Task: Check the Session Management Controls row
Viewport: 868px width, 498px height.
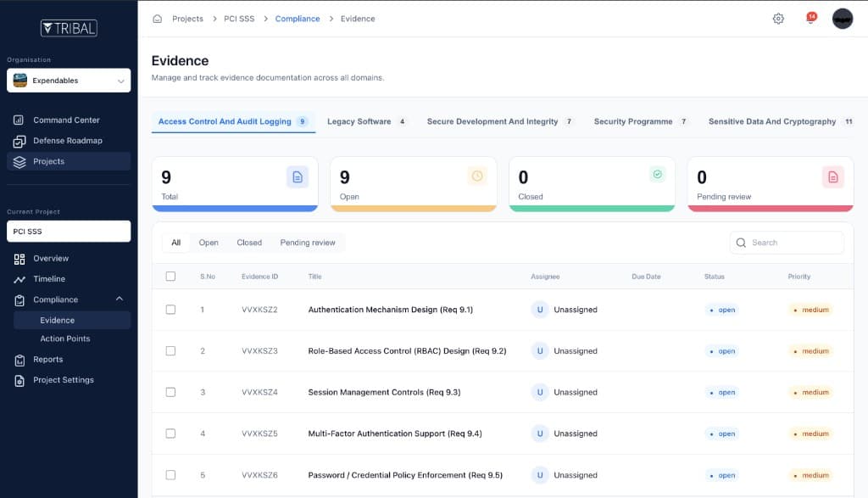Action: click(x=170, y=392)
